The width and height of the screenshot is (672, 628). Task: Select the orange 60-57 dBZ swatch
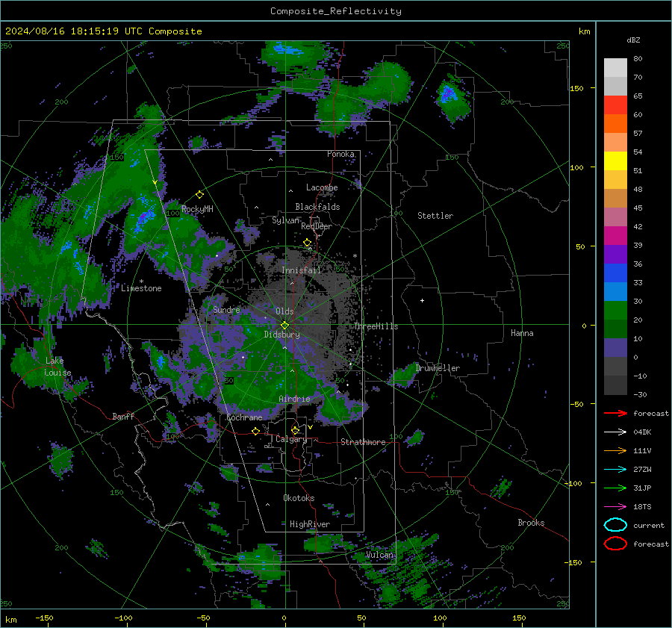coord(615,124)
